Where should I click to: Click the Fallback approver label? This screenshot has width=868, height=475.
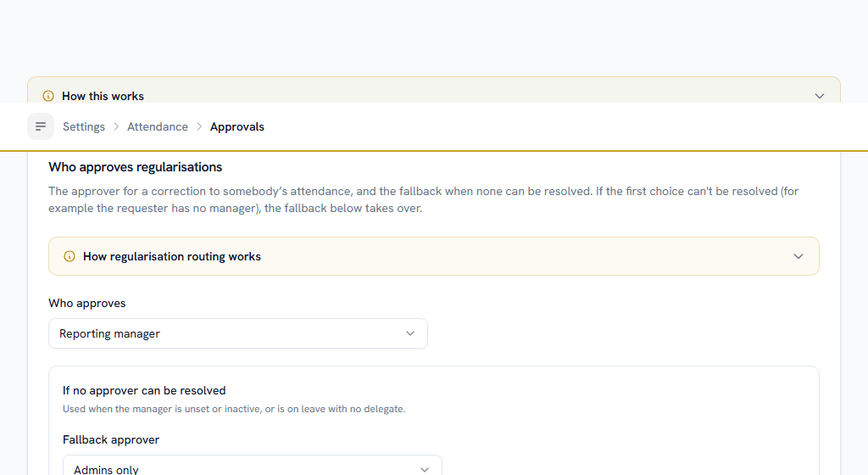click(111, 439)
